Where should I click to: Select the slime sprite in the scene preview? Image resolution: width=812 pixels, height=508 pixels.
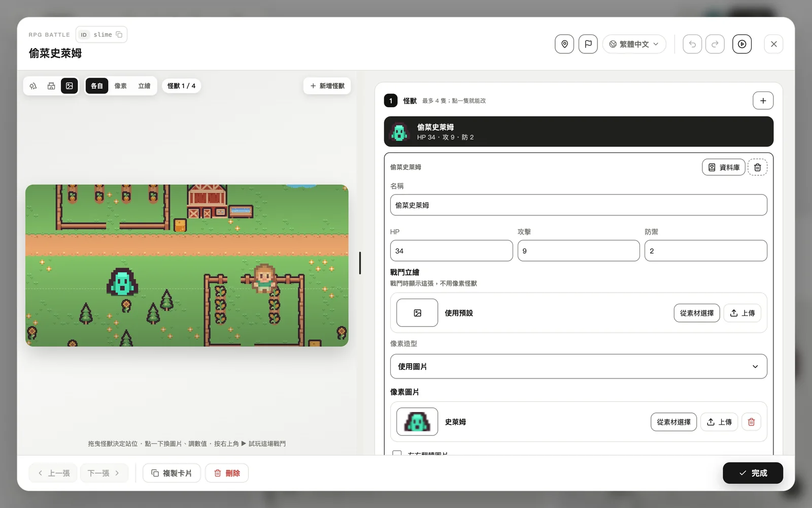tap(122, 282)
